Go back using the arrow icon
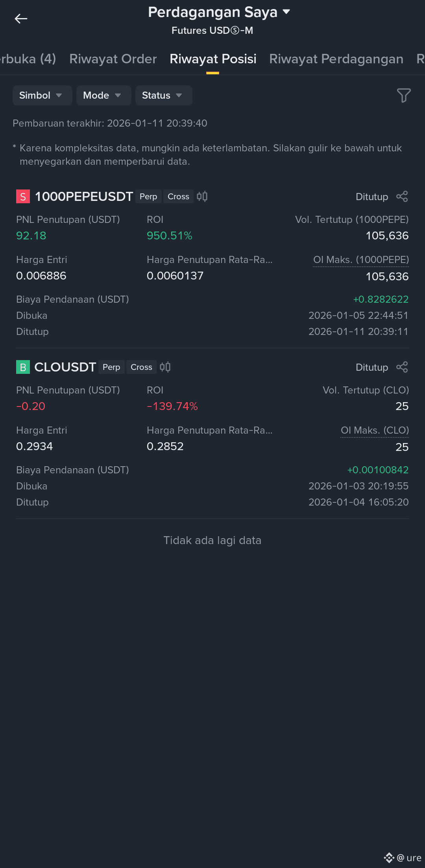 [x=21, y=18]
